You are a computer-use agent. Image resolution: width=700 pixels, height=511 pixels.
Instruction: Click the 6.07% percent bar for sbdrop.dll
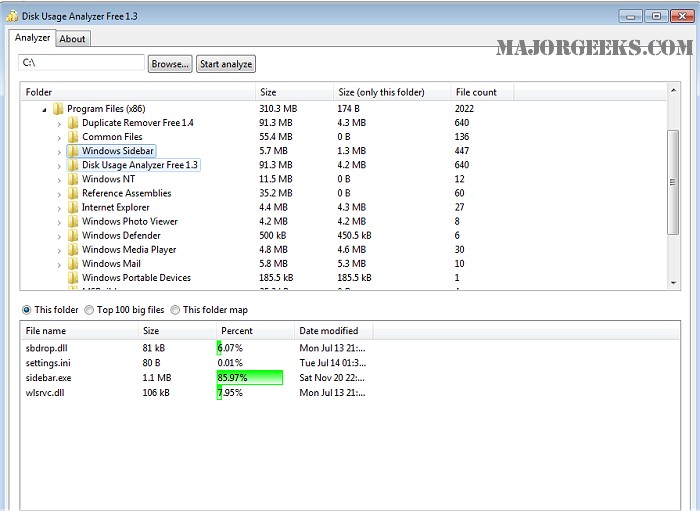219,348
